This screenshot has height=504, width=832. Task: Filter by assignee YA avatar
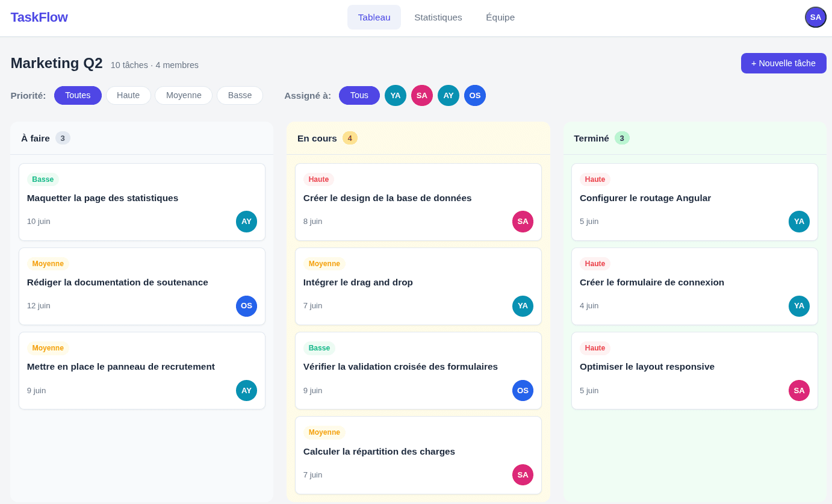pyautogui.click(x=396, y=95)
